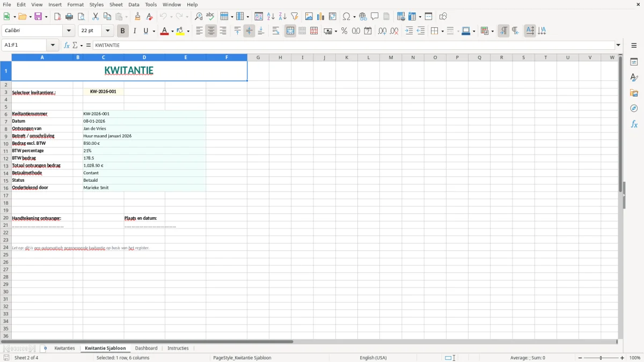Image resolution: width=644 pixels, height=362 pixels.
Task: Click the Add New Sheet button
Action: click(45, 348)
